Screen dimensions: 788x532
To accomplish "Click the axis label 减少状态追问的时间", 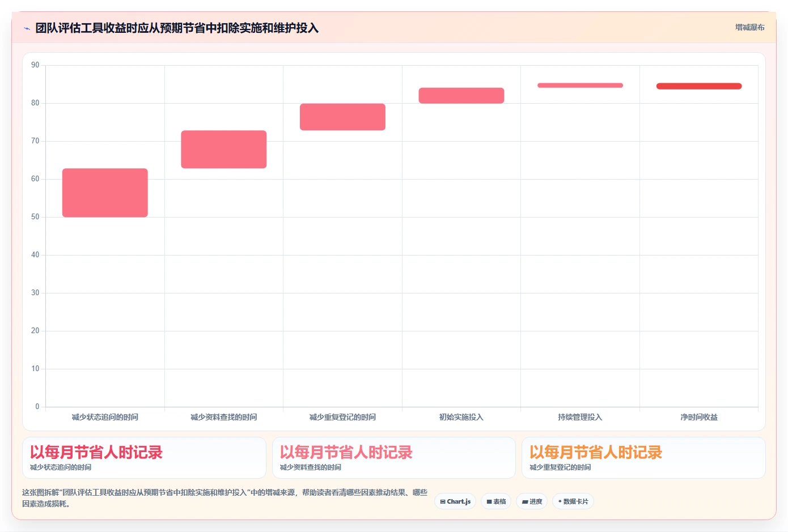I will 105,417.
